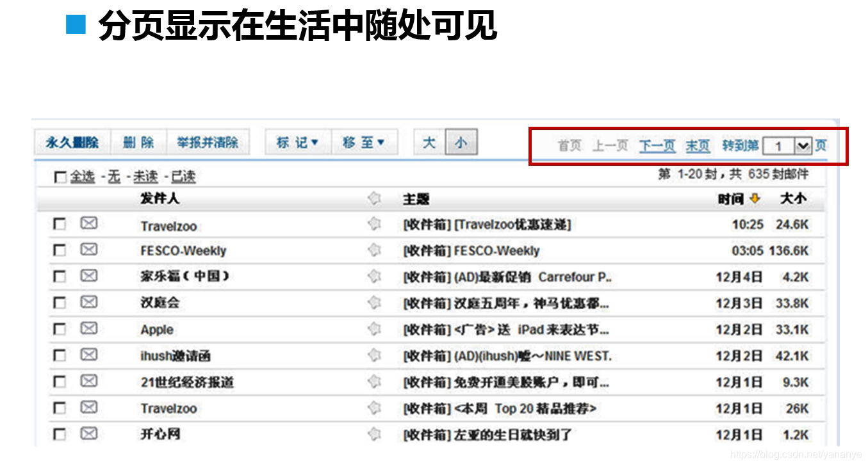The image size is (868, 466).
Task: Open the 汉庭五周年 subject message
Action: (x=506, y=303)
